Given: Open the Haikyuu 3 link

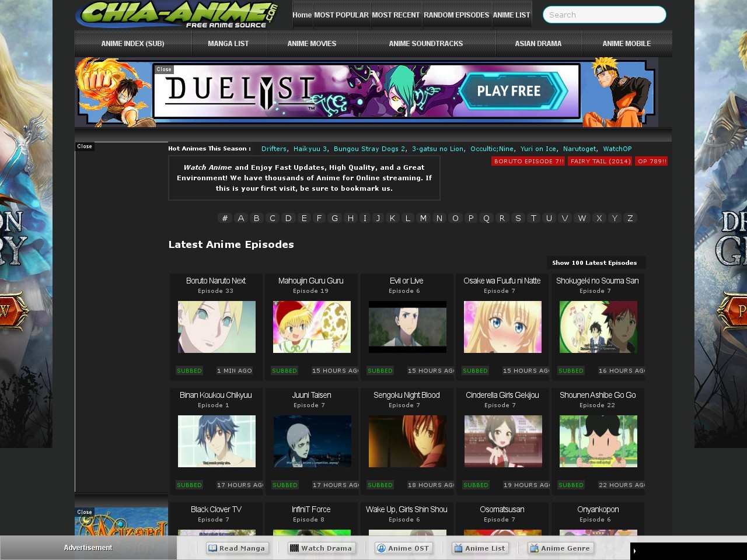Looking at the screenshot, I should (310, 149).
